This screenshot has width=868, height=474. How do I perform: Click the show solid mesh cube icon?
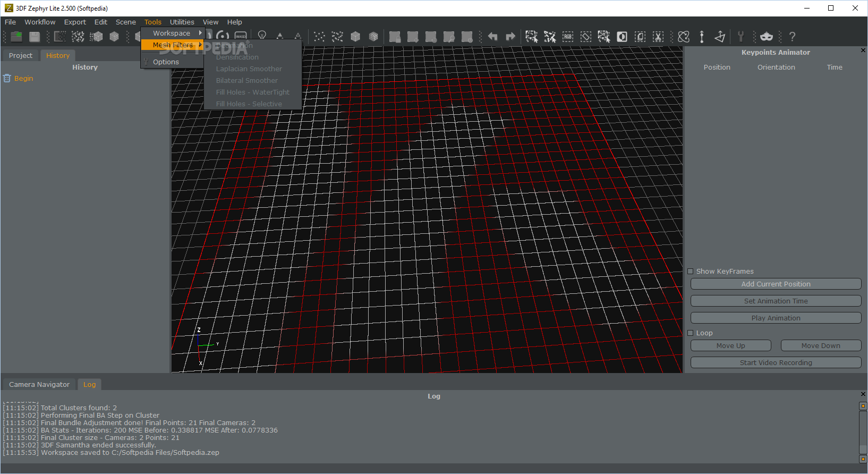coord(355,37)
